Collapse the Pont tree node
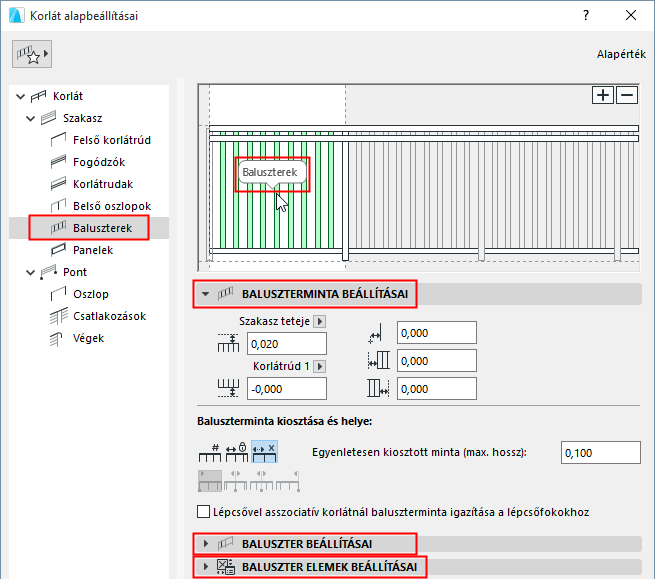 point(30,273)
